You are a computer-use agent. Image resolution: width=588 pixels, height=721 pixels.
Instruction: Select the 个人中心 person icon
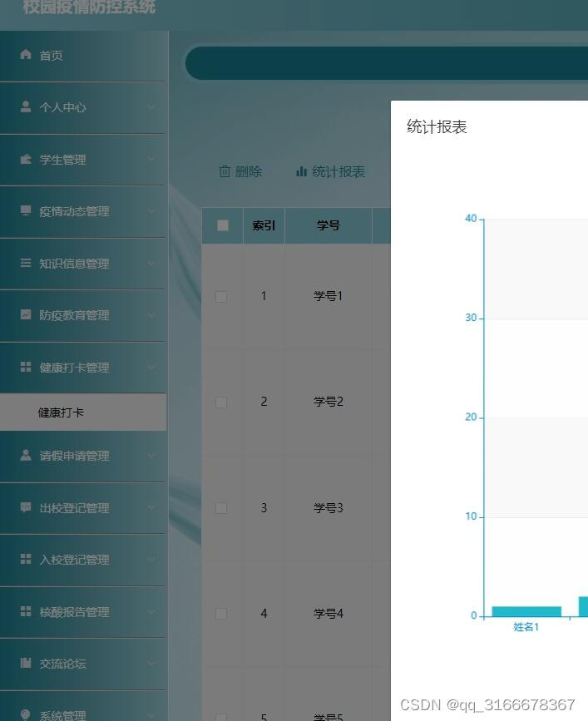(x=26, y=107)
